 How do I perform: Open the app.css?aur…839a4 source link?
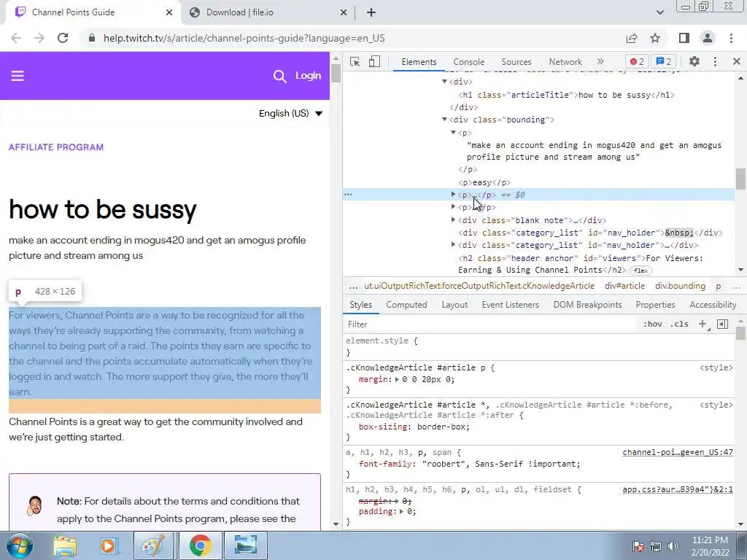pyautogui.click(x=678, y=489)
